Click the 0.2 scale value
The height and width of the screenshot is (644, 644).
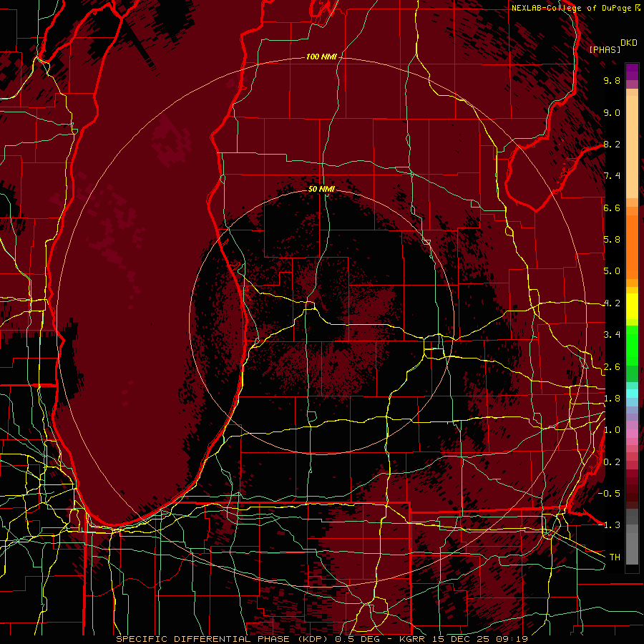[x=612, y=462]
